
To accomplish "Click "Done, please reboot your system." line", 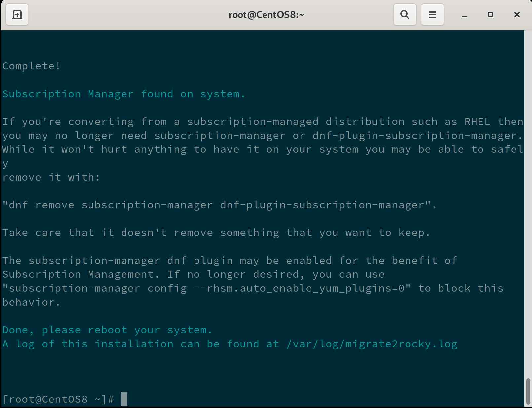I will (107, 330).
